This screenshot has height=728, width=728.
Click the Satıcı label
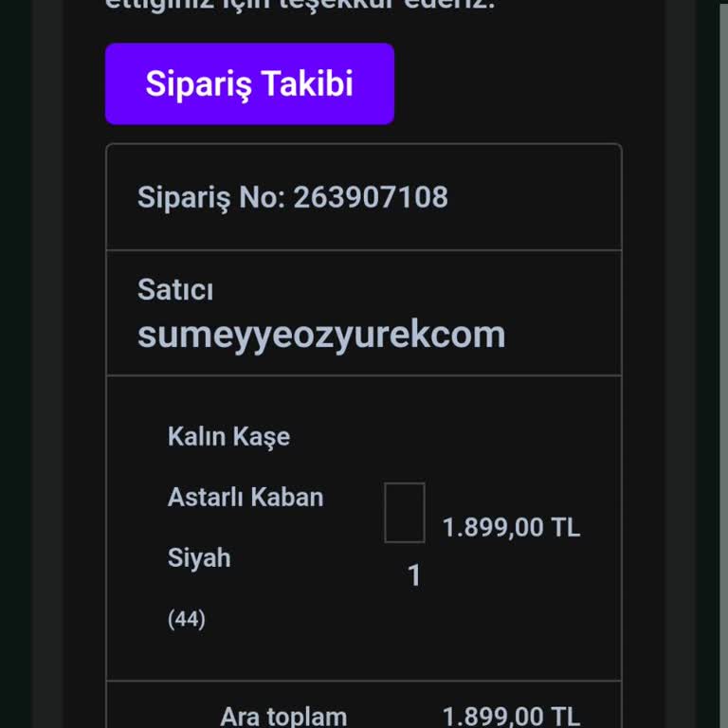point(175,289)
